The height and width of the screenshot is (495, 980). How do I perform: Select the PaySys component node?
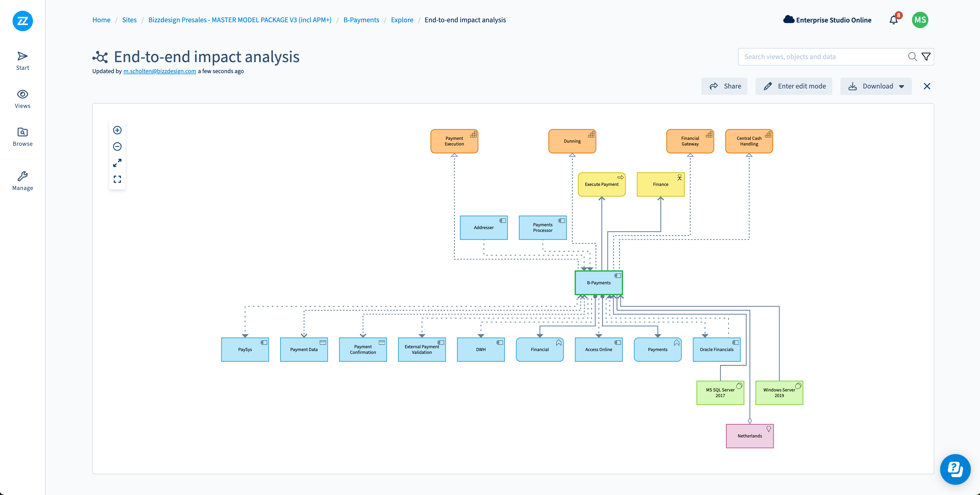pyautogui.click(x=245, y=350)
